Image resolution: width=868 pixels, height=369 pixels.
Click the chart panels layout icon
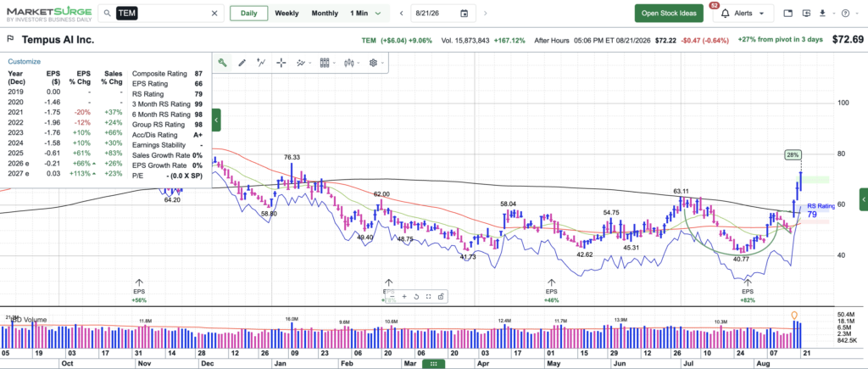click(x=325, y=63)
